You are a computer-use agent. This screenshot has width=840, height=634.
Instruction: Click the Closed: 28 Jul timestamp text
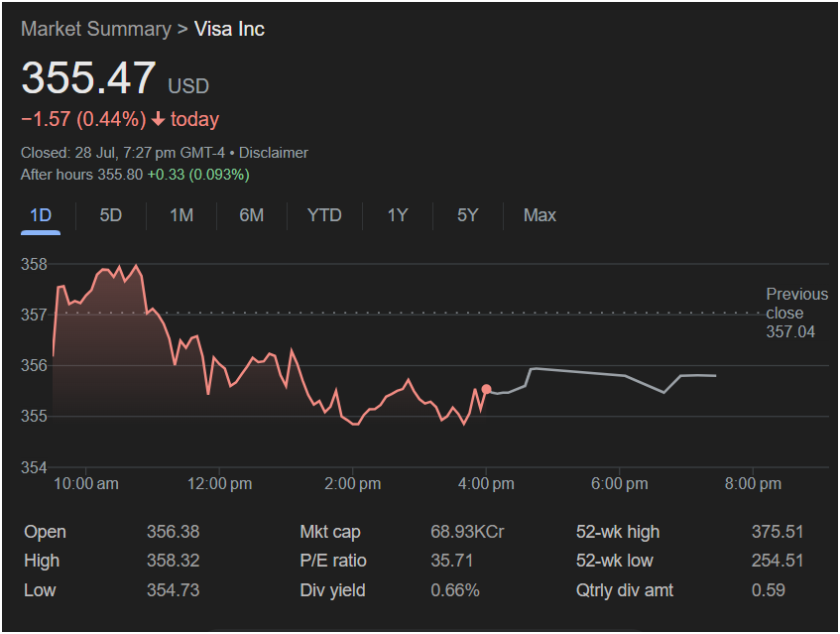pos(123,153)
